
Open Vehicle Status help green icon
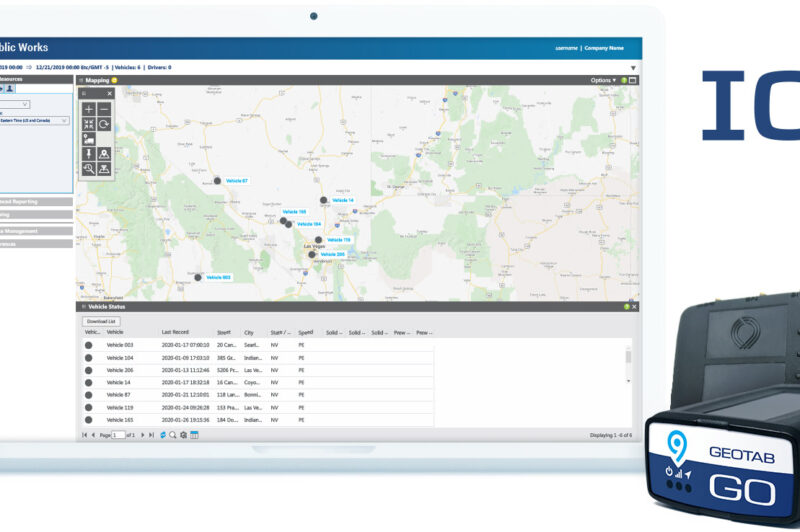coord(627,307)
